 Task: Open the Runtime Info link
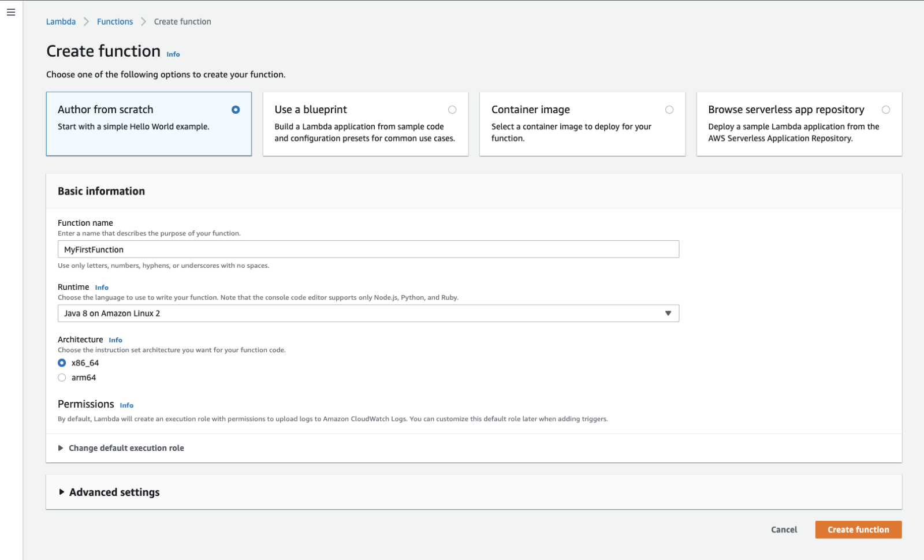click(x=102, y=288)
